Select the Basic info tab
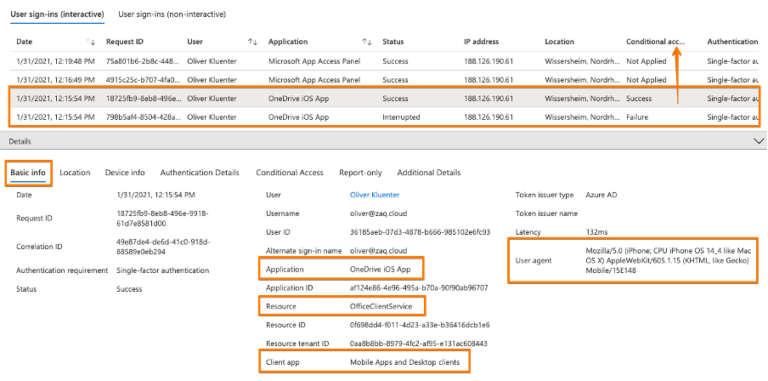Screen dimensions: 768x381 tap(28, 172)
